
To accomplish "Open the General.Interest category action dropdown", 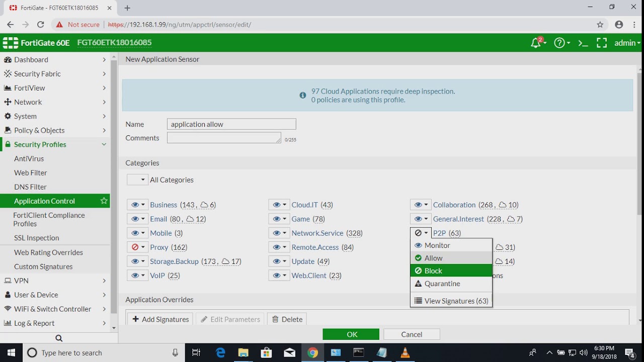I will (x=421, y=219).
